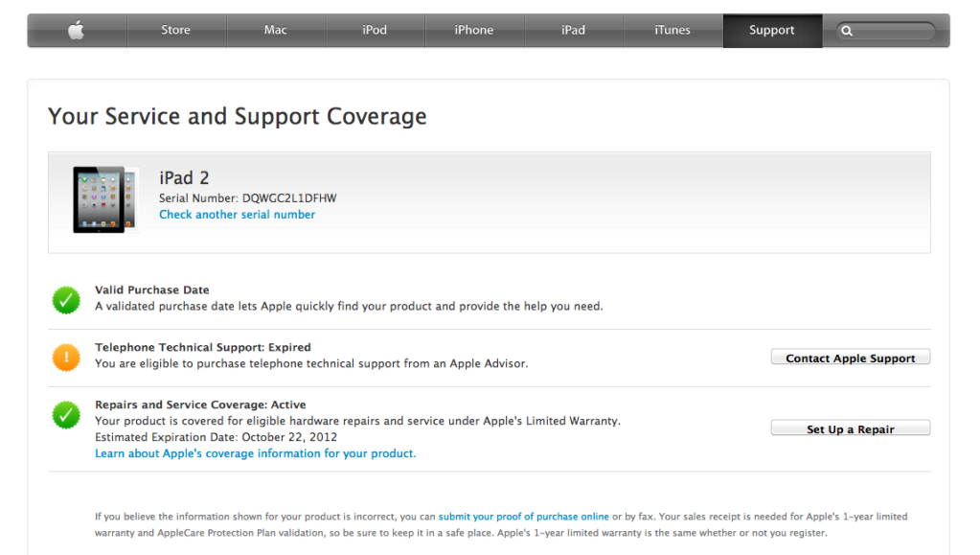The height and width of the screenshot is (555, 980).
Task: Switch to the iPhone tab
Action: [474, 31]
